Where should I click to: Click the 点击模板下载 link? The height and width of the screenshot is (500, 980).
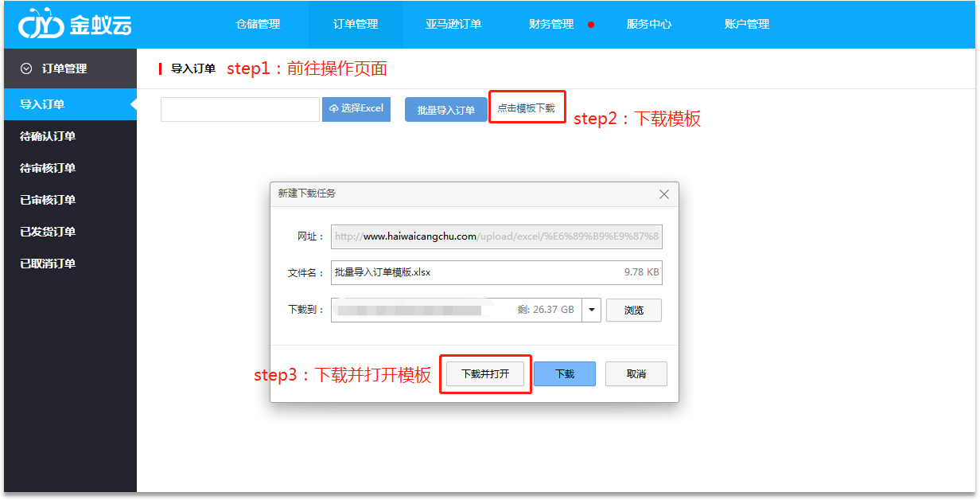click(527, 108)
